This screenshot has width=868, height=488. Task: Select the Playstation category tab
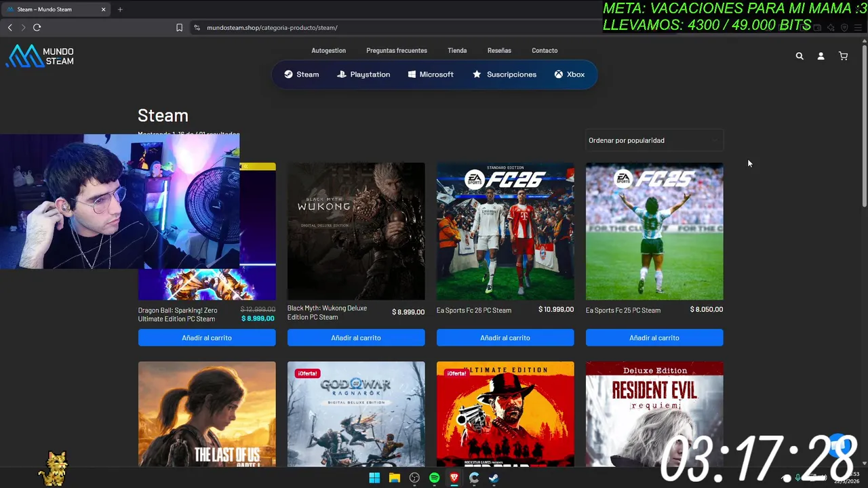click(x=363, y=75)
